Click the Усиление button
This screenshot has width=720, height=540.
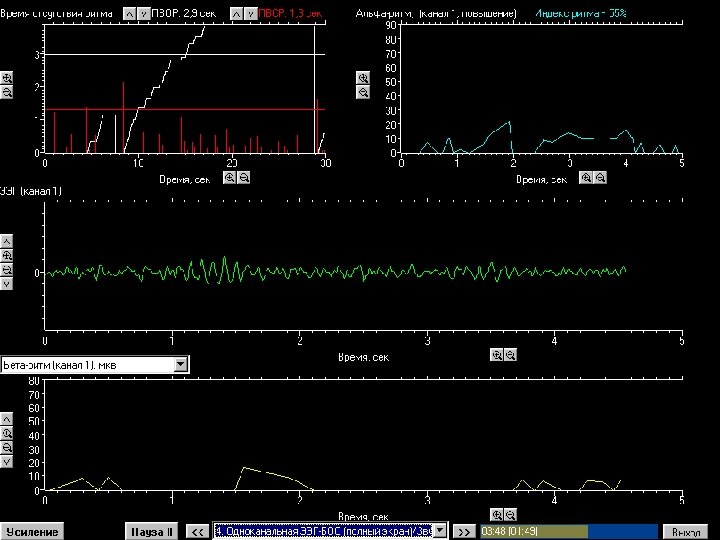click(32, 531)
